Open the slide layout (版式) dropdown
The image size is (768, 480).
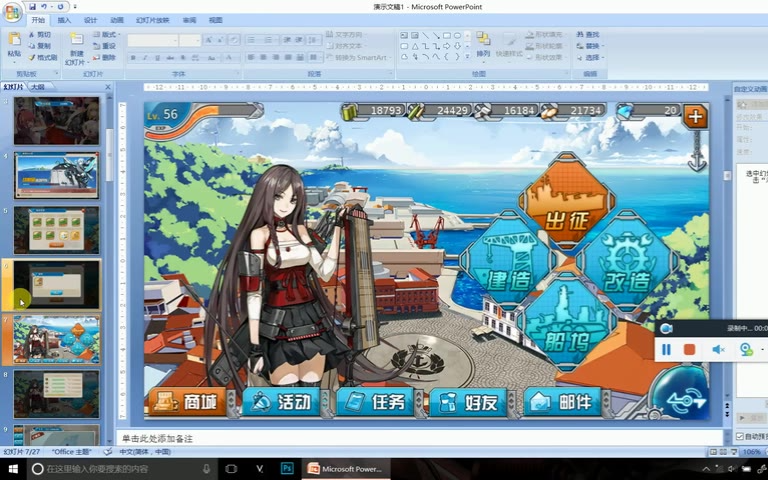point(106,35)
